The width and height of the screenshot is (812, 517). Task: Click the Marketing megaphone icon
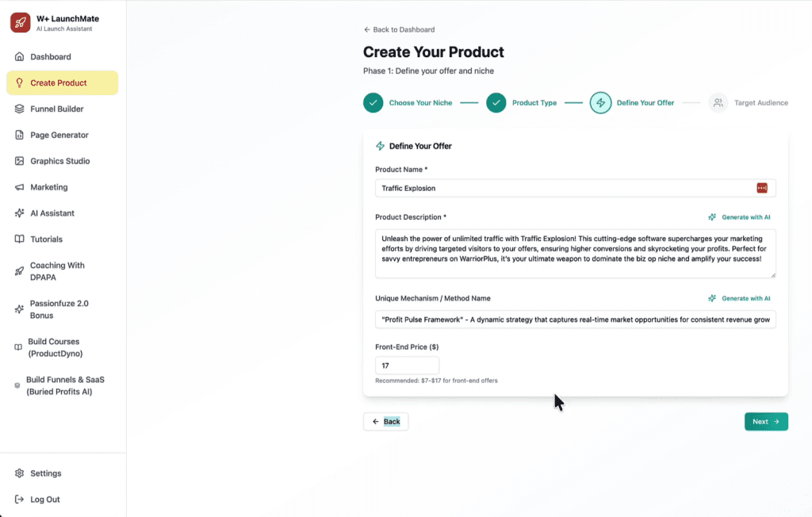pyautogui.click(x=20, y=188)
